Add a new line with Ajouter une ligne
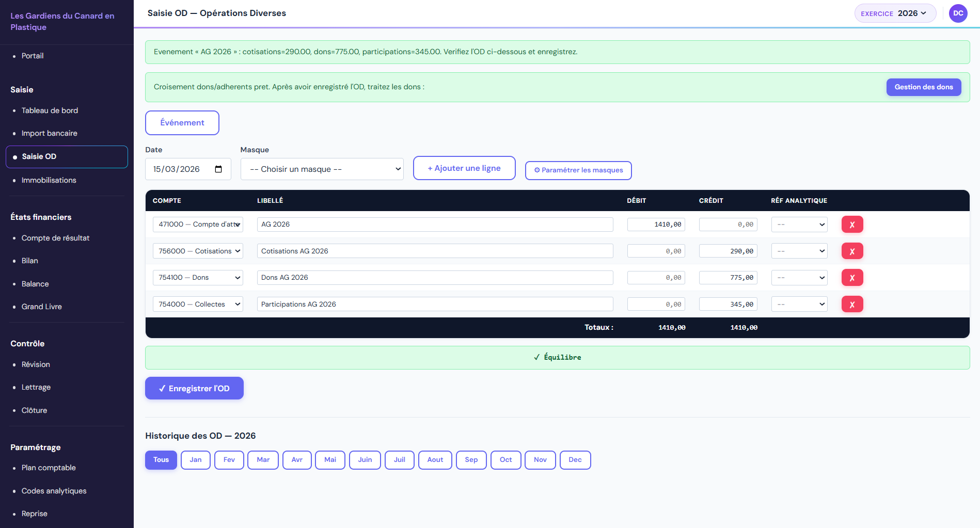Image resolution: width=980 pixels, height=528 pixels. point(464,168)
